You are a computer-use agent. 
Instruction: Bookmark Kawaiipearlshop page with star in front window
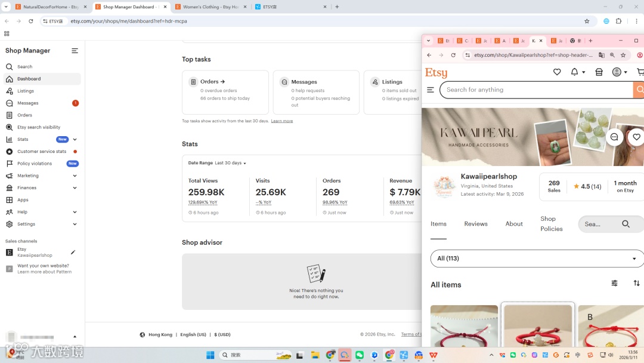623,55
